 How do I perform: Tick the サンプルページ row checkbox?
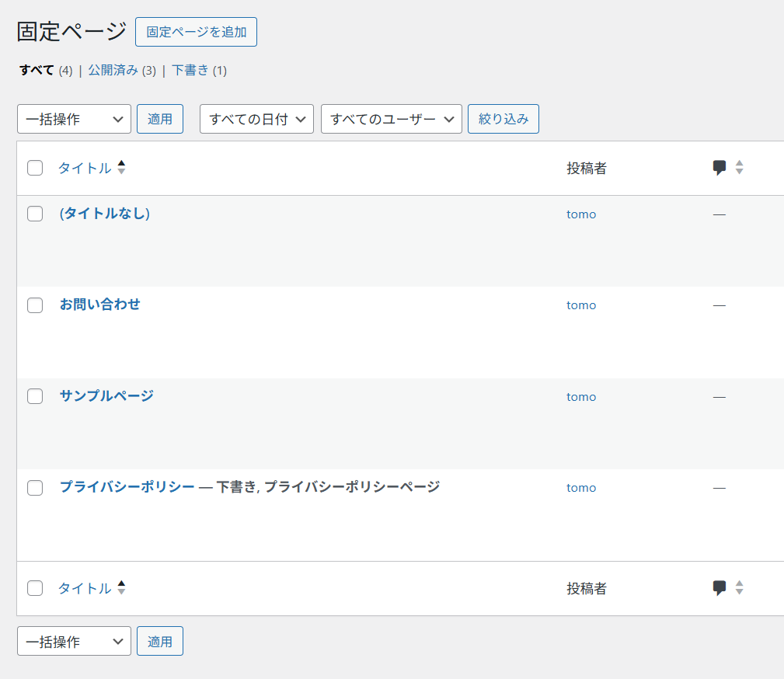click(x=35, y=396)
